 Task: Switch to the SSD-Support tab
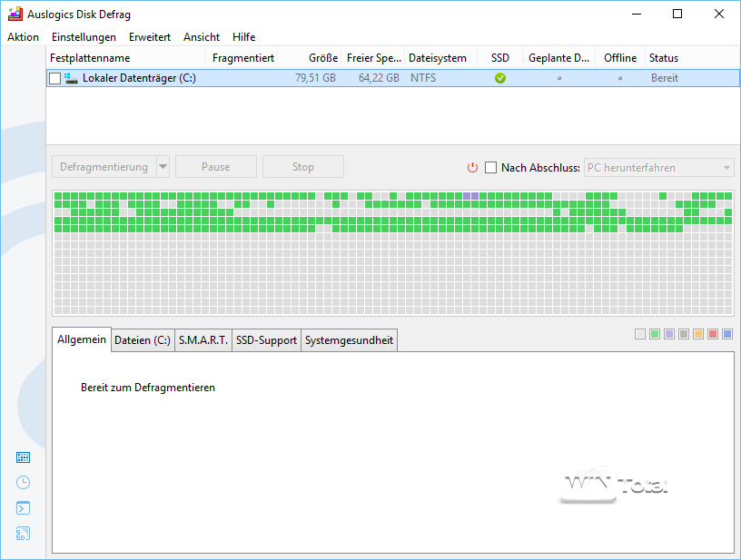[x=266, y=340]
